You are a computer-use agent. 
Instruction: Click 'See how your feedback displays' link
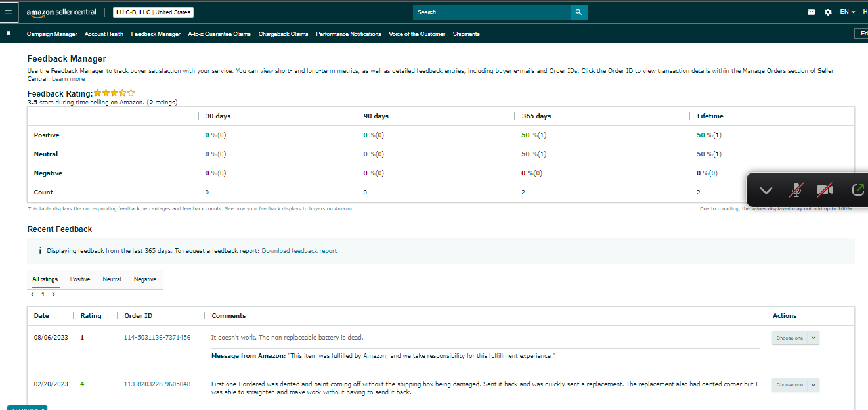[x=290, y=208]
